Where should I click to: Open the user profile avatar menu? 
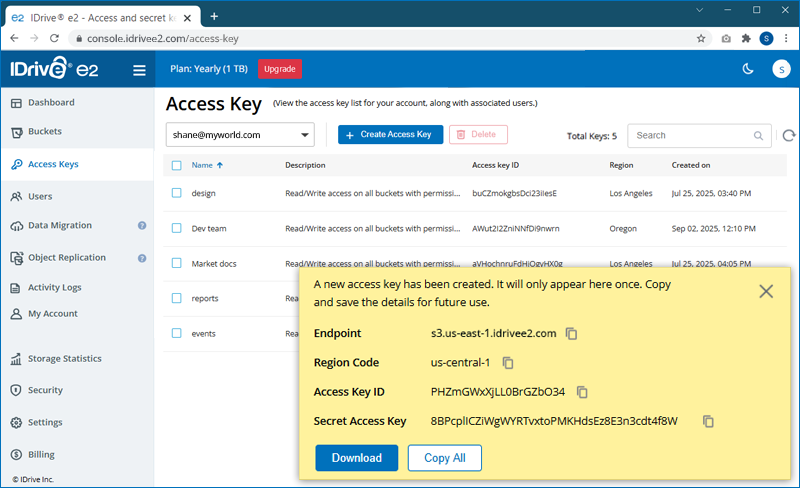781,69
